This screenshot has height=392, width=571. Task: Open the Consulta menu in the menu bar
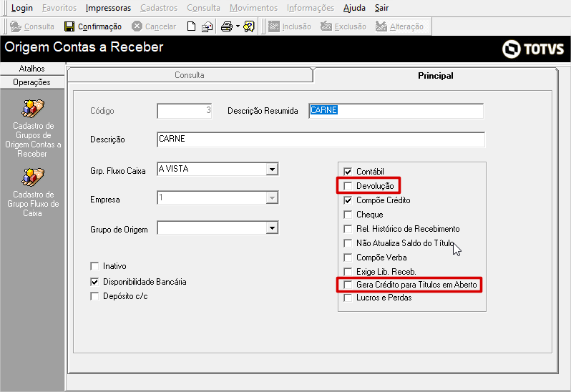tap(203, 8)
